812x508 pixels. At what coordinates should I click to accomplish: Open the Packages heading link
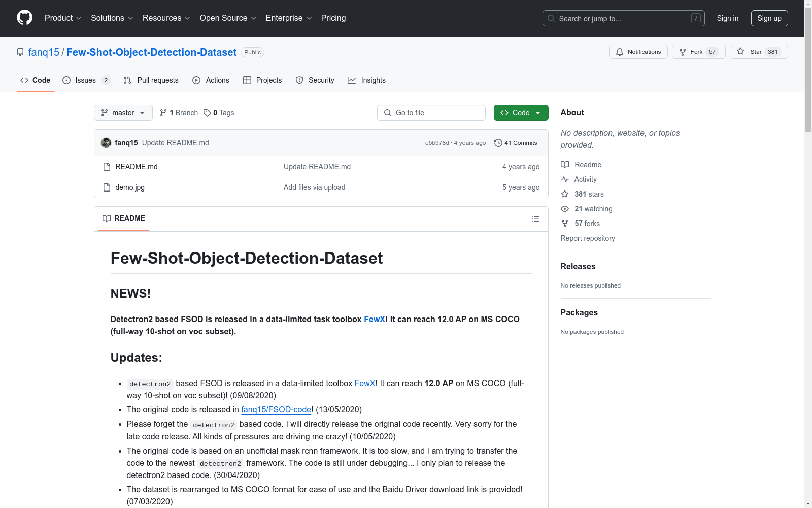[x=579, y=312]
